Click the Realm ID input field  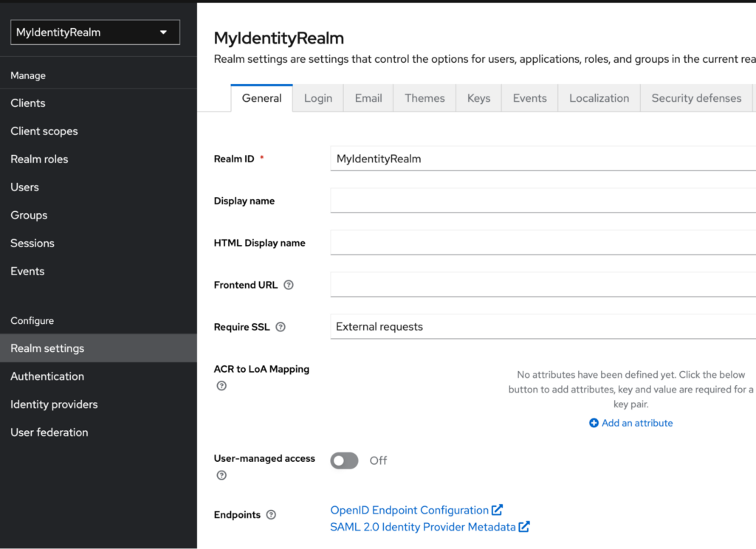click(x=543, y=159)
